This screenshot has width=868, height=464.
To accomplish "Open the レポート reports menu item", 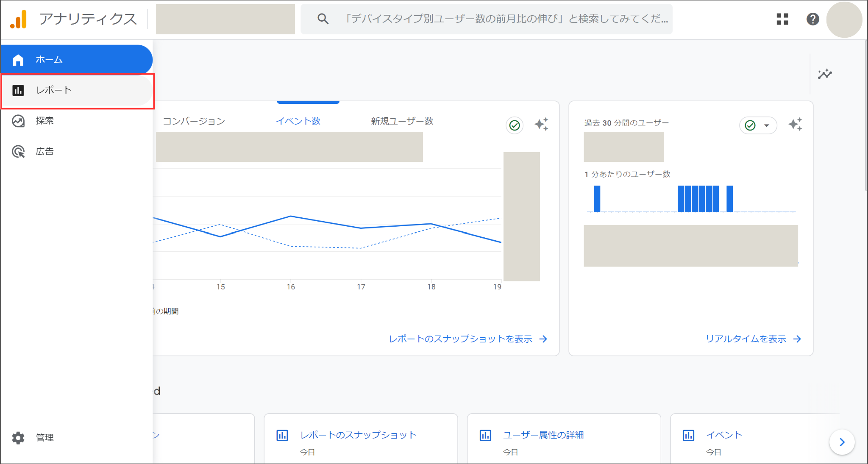I will tap(77, 90).
